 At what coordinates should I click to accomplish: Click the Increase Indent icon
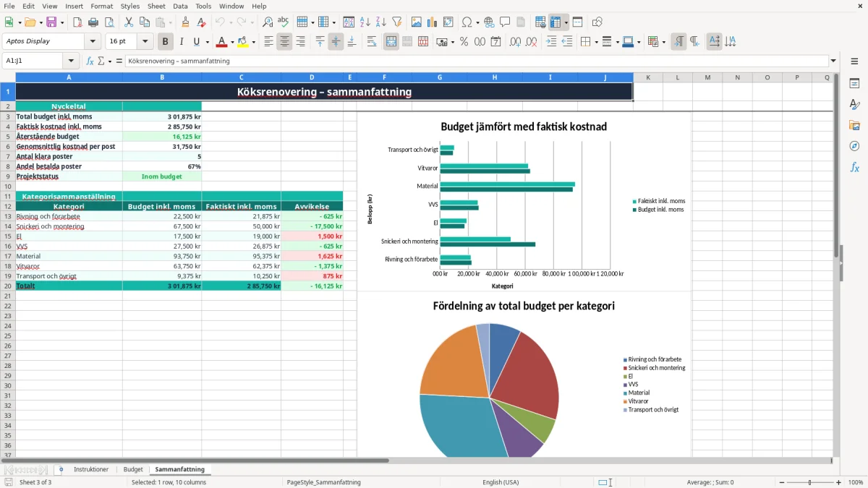coord(551,42)
